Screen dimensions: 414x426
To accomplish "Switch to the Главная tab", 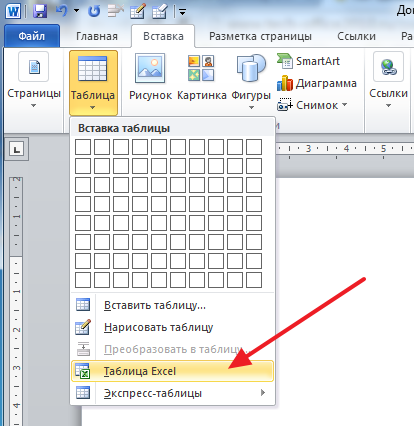I will 97,36.
